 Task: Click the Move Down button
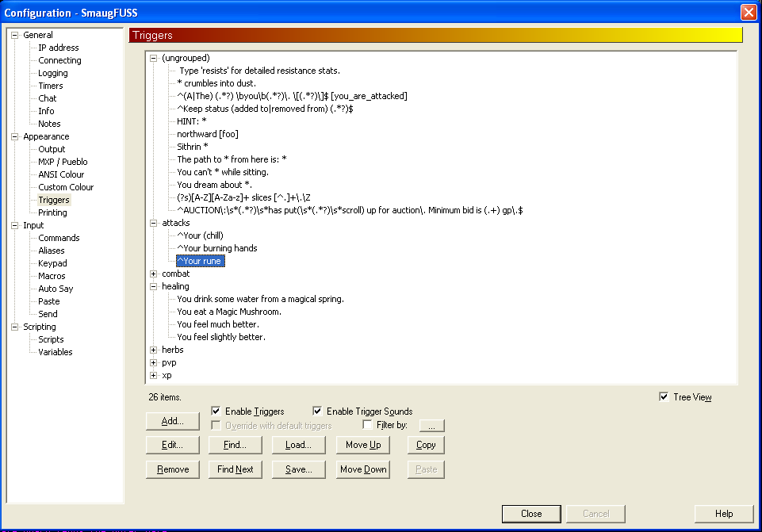click(363, 469)
